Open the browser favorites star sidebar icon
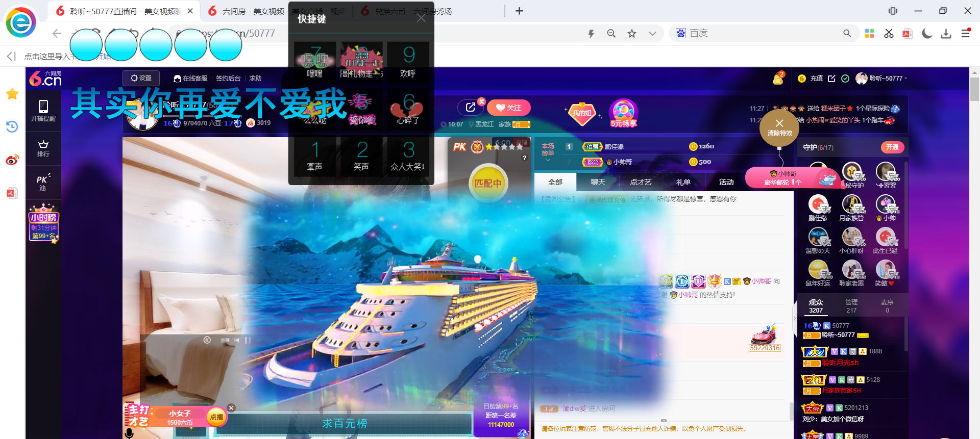980x439 pixels. 12,94
